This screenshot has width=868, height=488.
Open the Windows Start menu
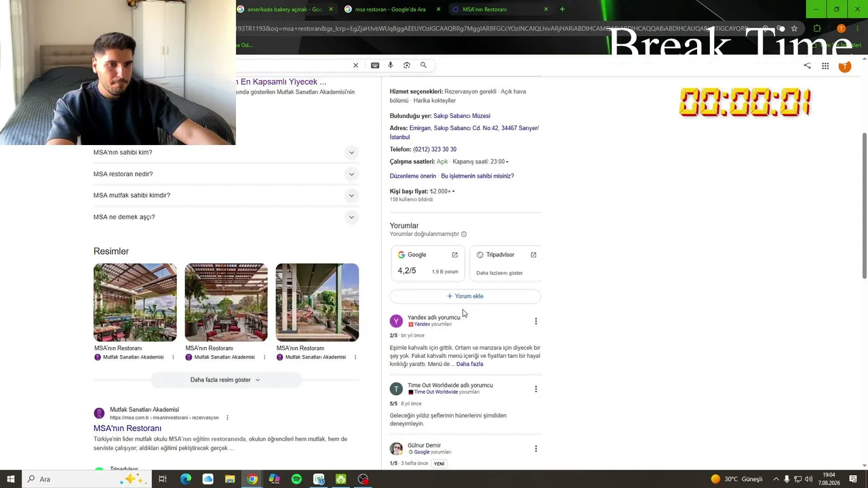pos(11,479)
